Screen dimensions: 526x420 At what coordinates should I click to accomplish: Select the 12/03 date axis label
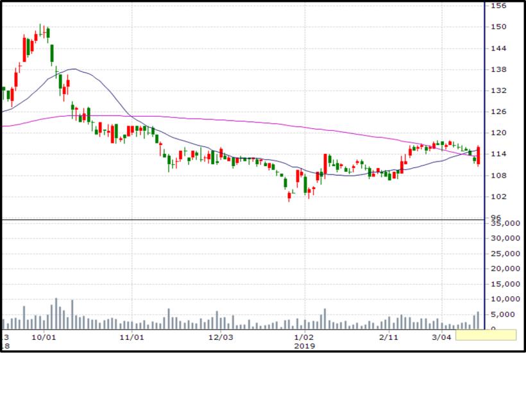click(219, 337)
